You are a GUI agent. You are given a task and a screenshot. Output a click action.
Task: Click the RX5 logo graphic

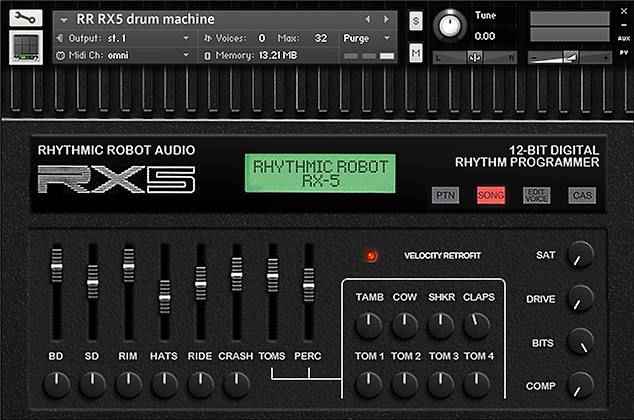[x=117, y=179]
